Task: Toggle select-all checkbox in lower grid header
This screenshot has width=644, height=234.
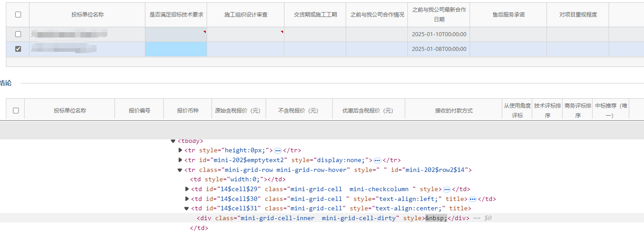Action: click(x=16, y=110)
